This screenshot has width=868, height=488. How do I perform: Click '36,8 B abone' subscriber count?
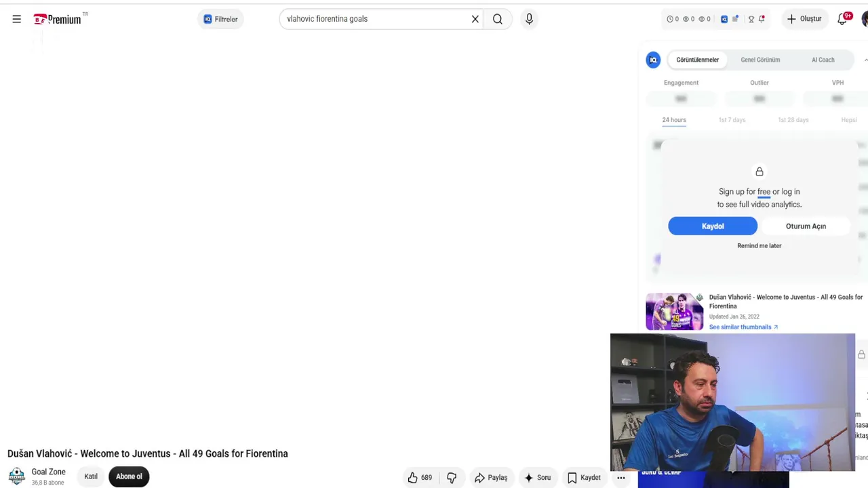(x=47, y=483)
